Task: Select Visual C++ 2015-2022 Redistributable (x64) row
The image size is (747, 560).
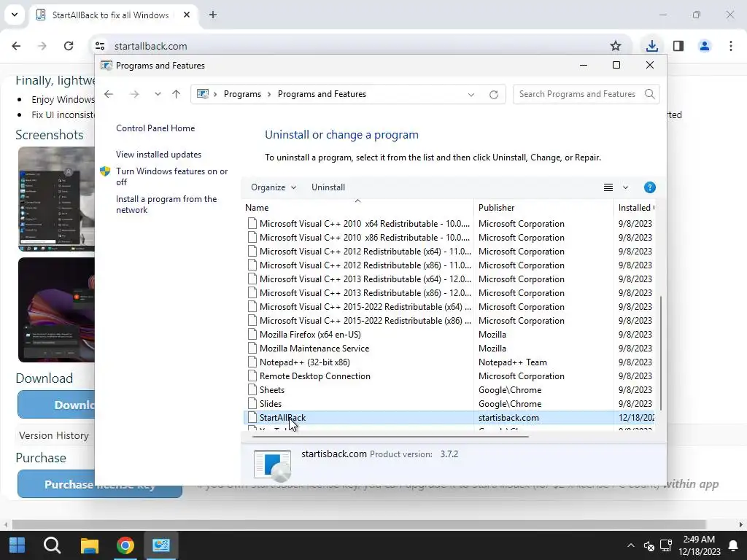Action: (449, 307)
